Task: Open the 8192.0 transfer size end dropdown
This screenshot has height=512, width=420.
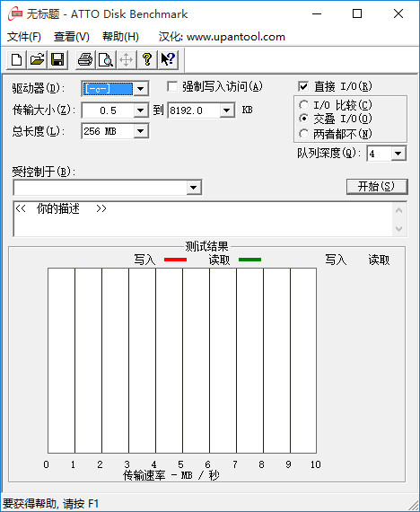Action: [227, 110]
